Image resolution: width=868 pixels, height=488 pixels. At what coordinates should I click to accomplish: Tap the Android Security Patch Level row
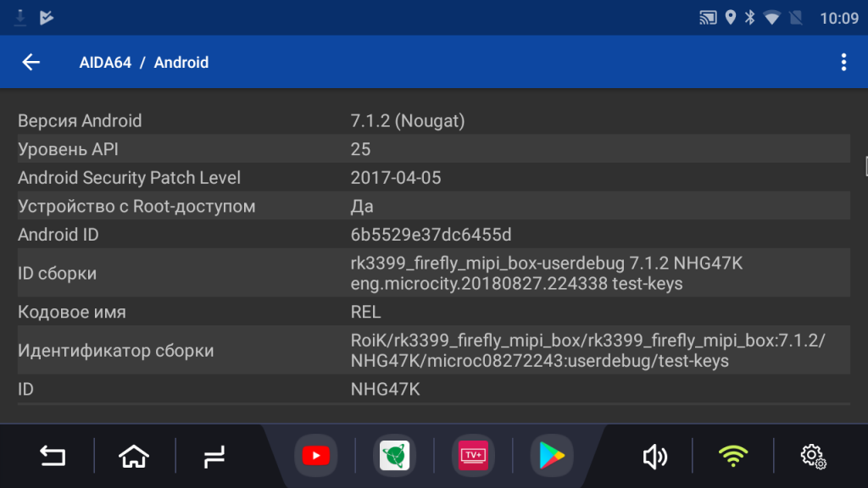[433, 178]
